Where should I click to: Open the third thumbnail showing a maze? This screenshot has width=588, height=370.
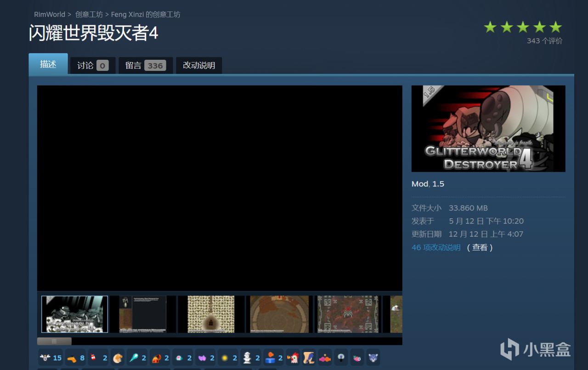click(x=211, y=314)
